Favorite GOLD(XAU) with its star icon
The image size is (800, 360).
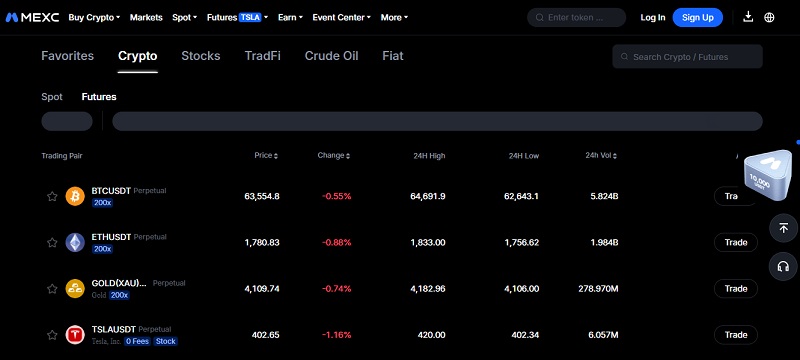click(52, 289)
